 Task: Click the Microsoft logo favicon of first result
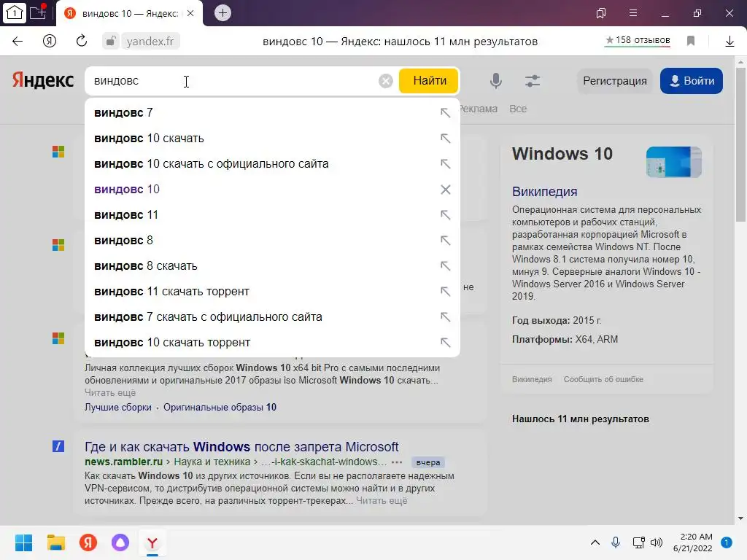click(x=58, y=152)
